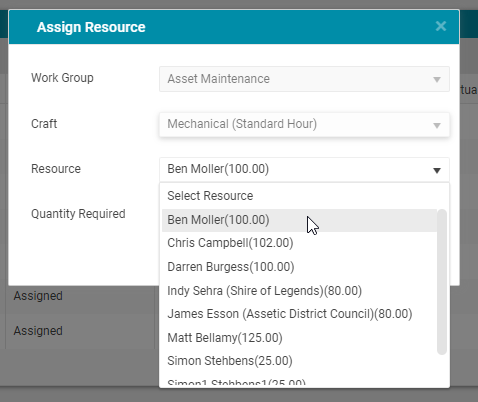Select Indy Sehra (Shire of Legends)

[x=299, y=291]
